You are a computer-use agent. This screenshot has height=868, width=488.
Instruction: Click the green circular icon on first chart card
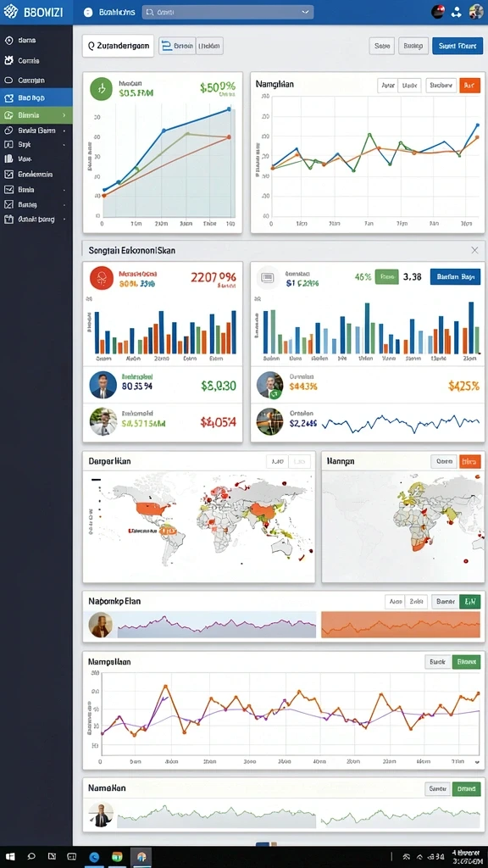[x=102, y=88]
